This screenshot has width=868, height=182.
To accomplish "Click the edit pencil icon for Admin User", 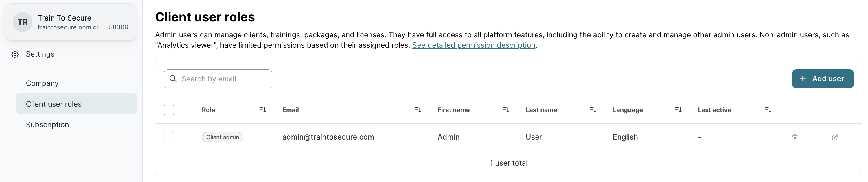I will pyautogui.click(x=835, y=137).
